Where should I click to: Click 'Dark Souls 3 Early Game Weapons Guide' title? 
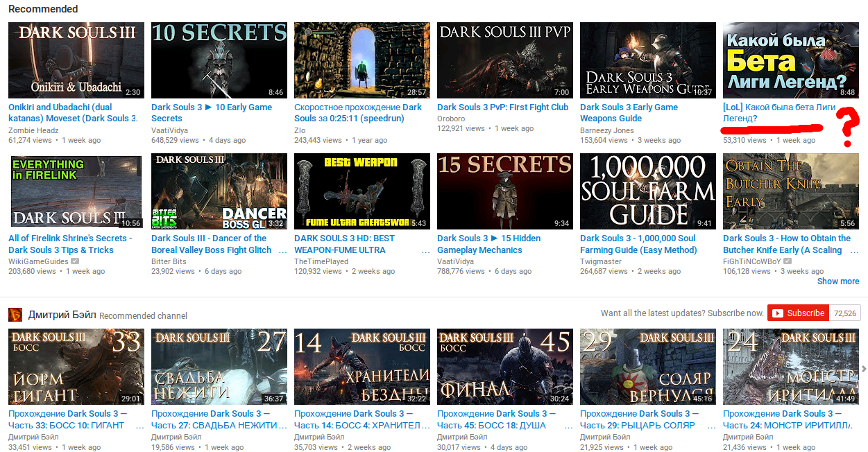pos(629,113)
